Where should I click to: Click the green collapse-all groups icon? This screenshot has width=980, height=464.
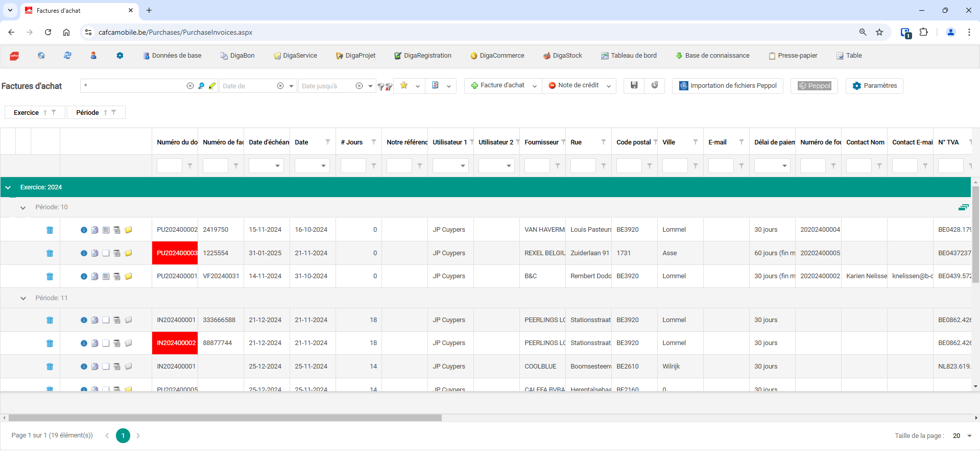click(963, 207)
